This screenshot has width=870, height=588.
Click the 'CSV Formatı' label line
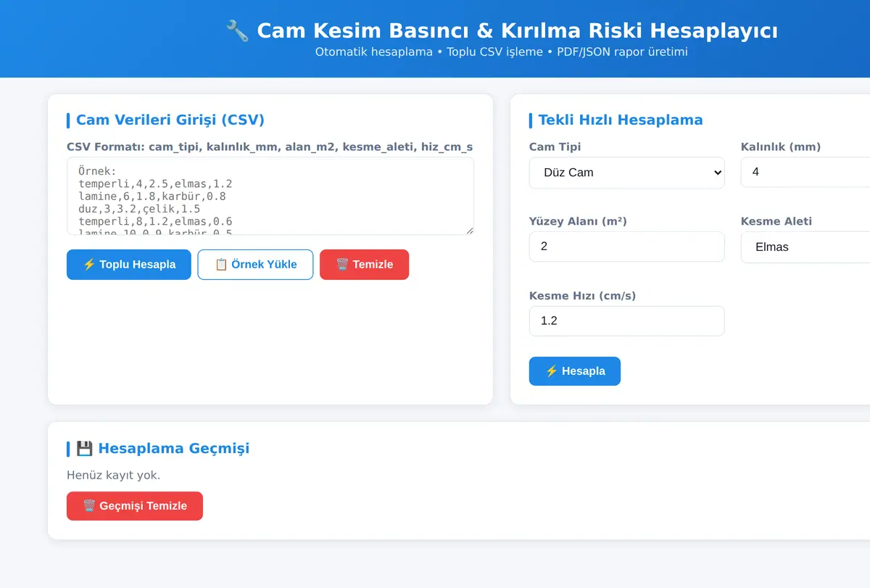click(x=270, y=147)
